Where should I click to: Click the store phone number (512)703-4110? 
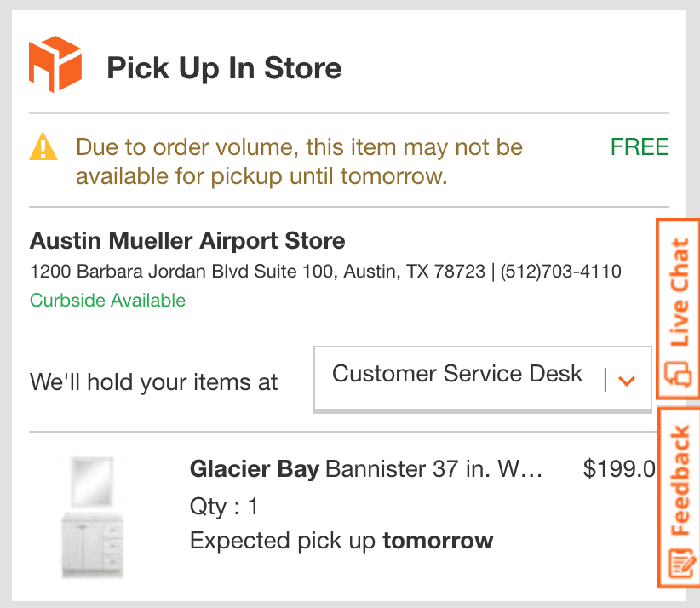pos(560,272)
